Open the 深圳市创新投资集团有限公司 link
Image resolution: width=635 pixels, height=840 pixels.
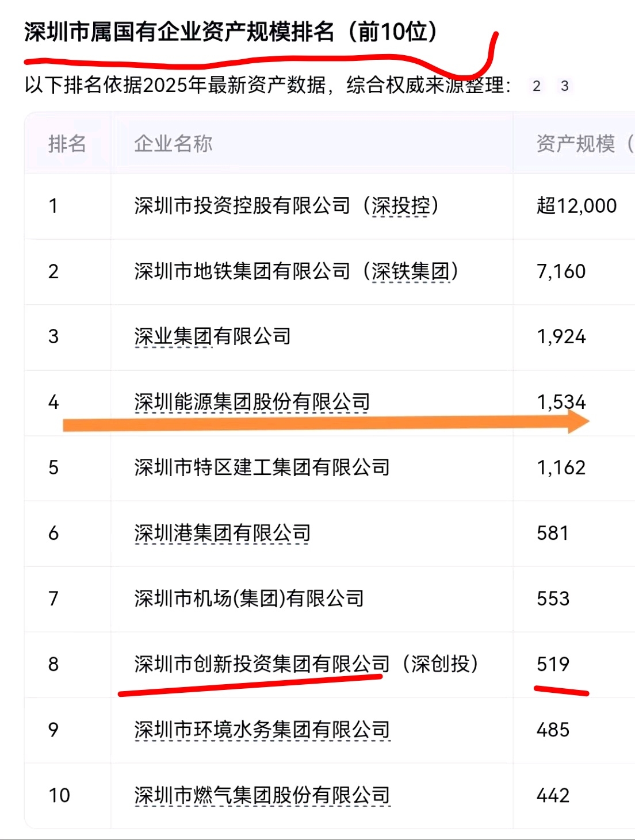(262, 664)
